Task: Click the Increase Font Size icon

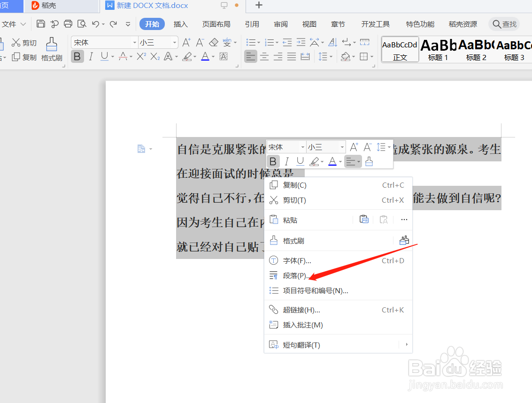Action: coord(186,42)
